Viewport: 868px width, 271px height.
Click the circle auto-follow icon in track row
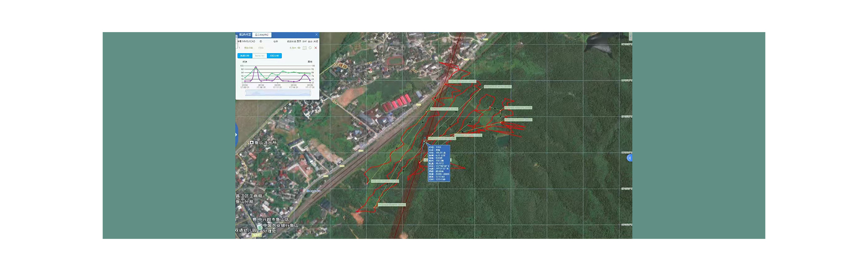(x=310, y=48)
